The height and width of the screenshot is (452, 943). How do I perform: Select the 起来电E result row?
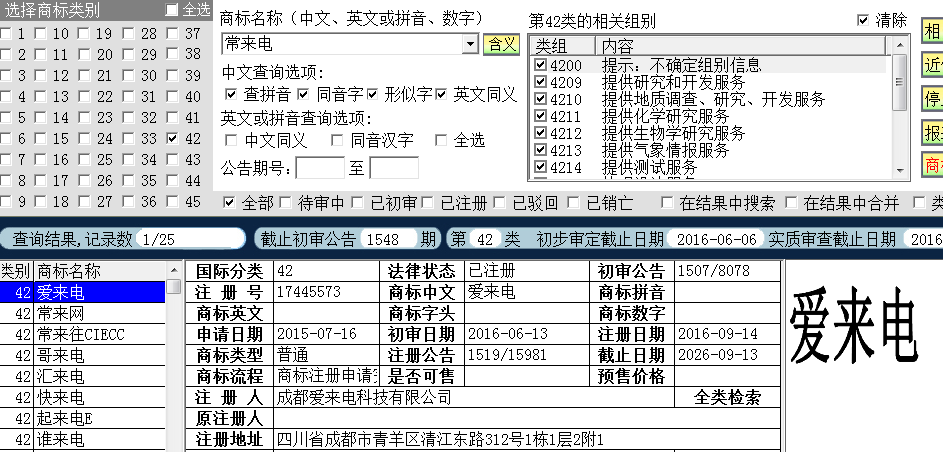click(82, 418)
